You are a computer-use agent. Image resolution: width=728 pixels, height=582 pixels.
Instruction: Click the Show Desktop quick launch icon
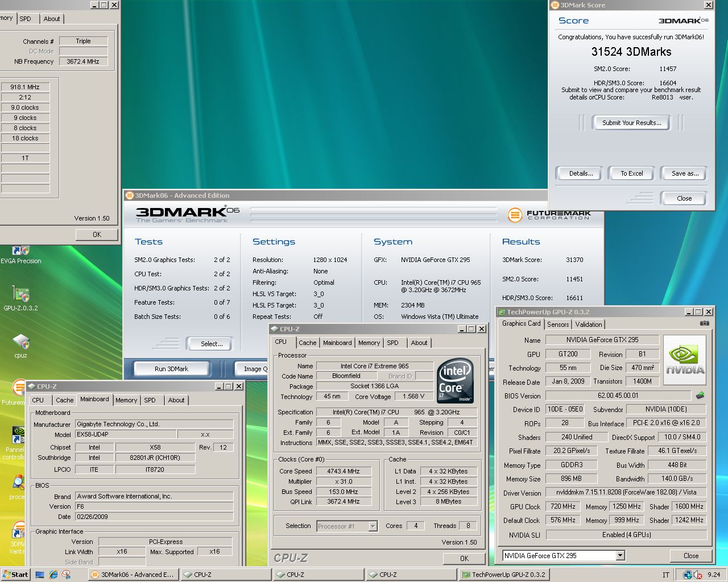(40, 575)
